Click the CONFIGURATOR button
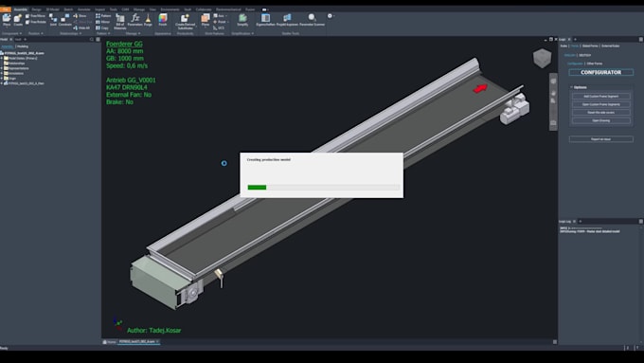Viewport: 644px width, 363px height. pyautogui.click(x=600, y=72)
